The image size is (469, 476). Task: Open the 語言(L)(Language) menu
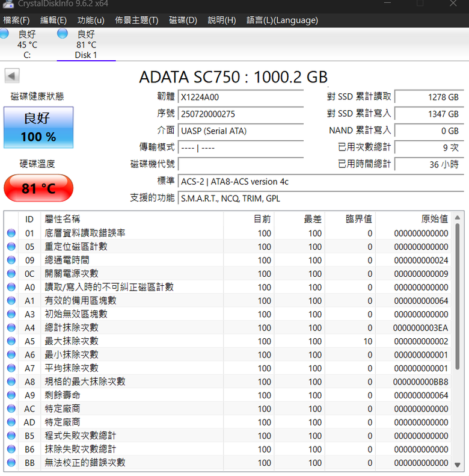282,20
